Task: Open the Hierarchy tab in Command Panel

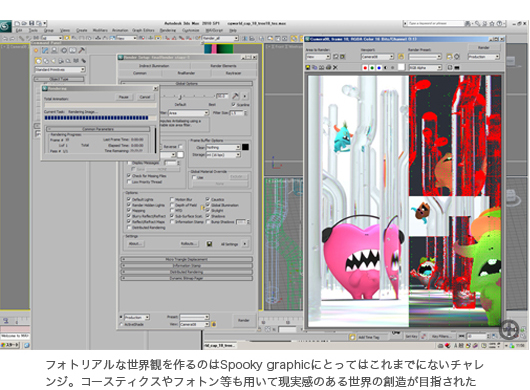Action: 54,50
